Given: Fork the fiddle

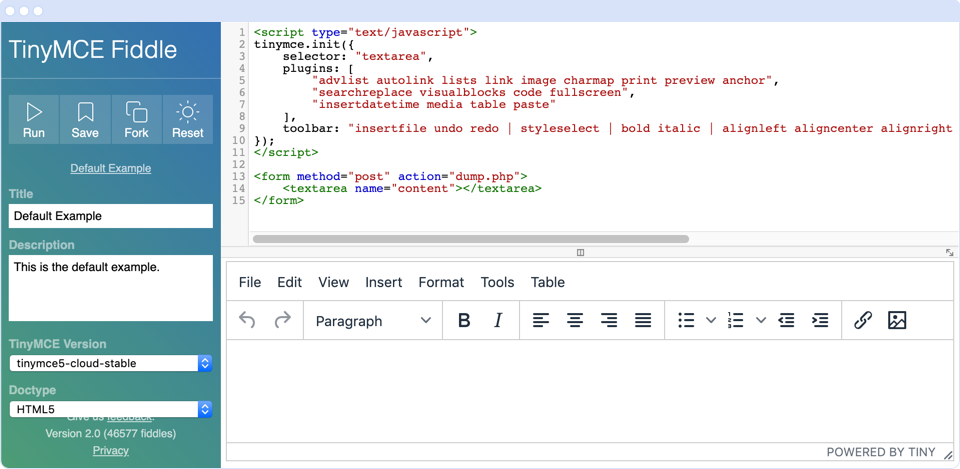Looking at the screenshot, I should pyautogui.click(x=137, y=120).
